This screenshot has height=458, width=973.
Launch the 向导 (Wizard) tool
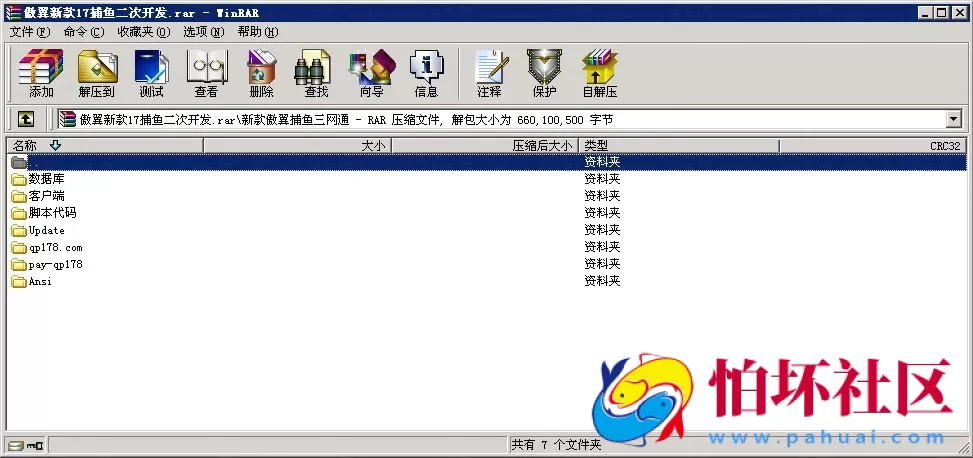pyautogui.click(x=371, y=73)
